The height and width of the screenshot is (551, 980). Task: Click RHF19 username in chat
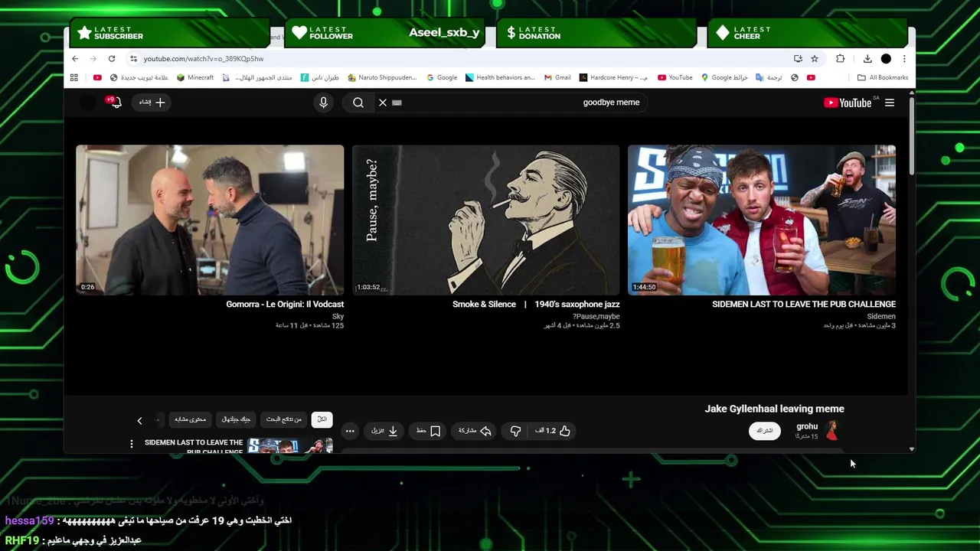(22, 541)
